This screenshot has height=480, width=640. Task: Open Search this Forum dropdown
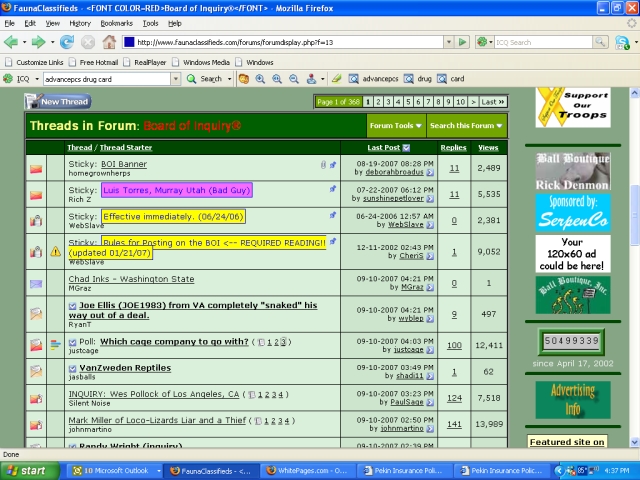(x=467, y=126)
